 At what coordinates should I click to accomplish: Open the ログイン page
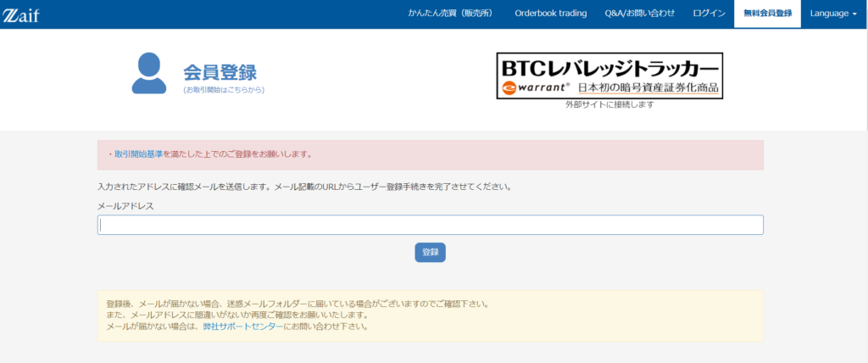[x=709, y=14]
